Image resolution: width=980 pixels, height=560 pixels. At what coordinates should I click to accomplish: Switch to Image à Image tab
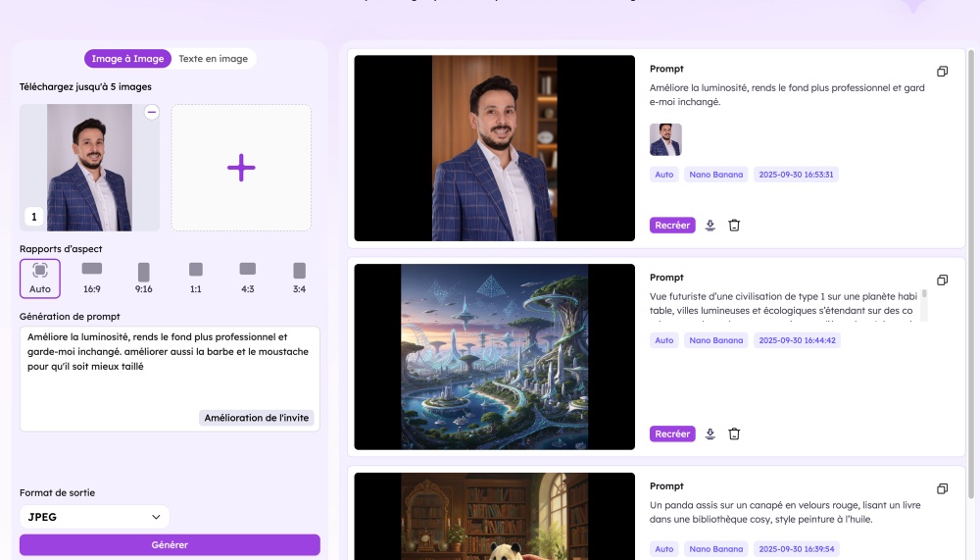coord(127,59)
